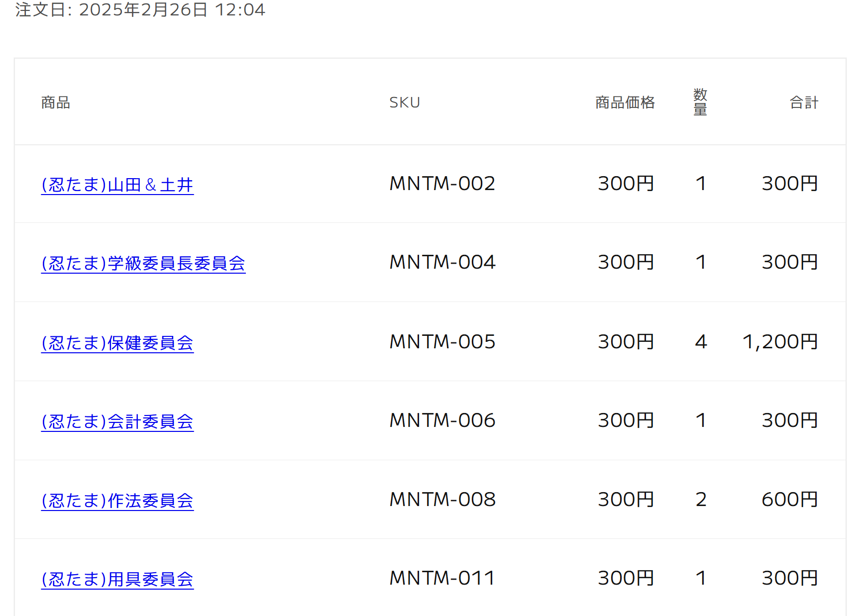The height and width of the screenshot is (616, 861).
Task: Select the SKU text MNTM-011
Action: [442, 578]
